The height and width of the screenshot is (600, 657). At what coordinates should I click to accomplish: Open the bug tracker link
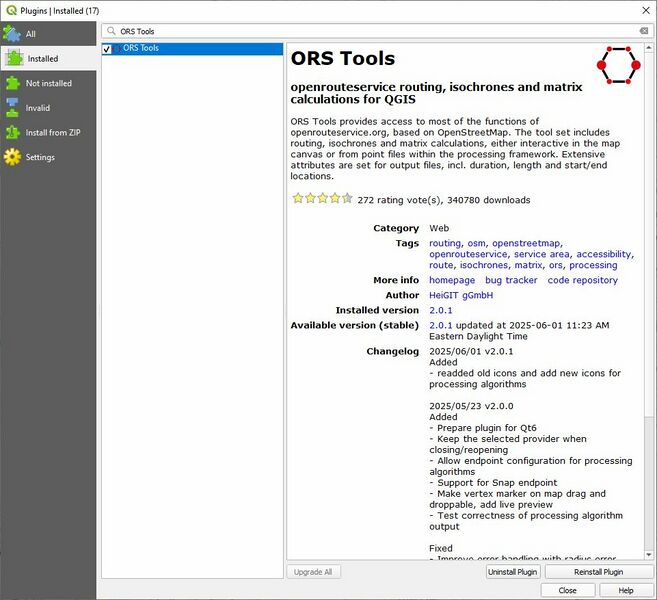[x=511, y=281]
